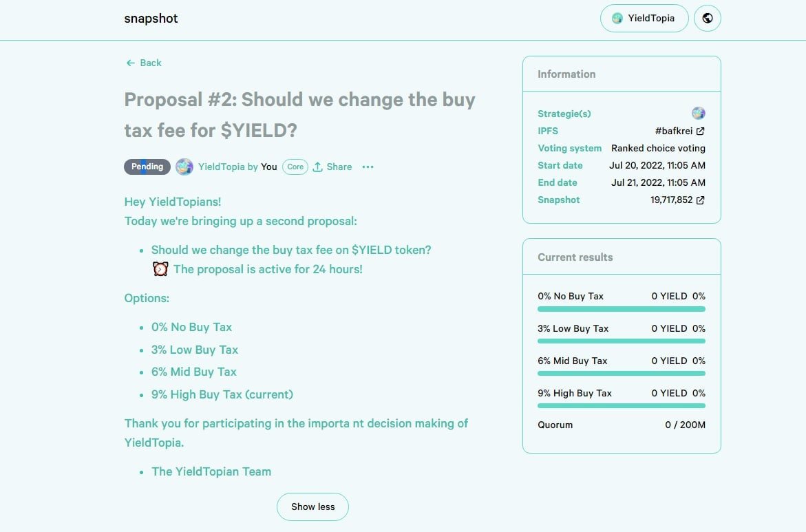
Task: Click the 0% No Buy Tax result bar
Action: coord(621,309)
